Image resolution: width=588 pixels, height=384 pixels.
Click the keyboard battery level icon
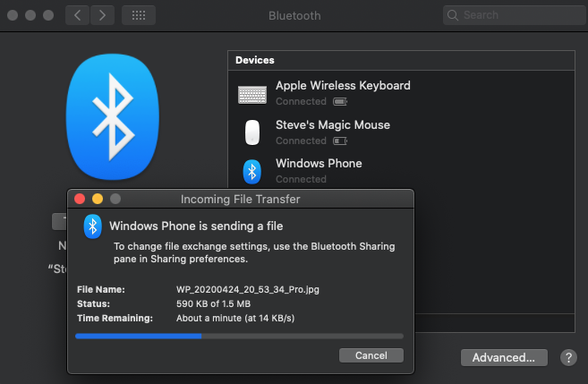pyautogui.click(x=340, y=102)
